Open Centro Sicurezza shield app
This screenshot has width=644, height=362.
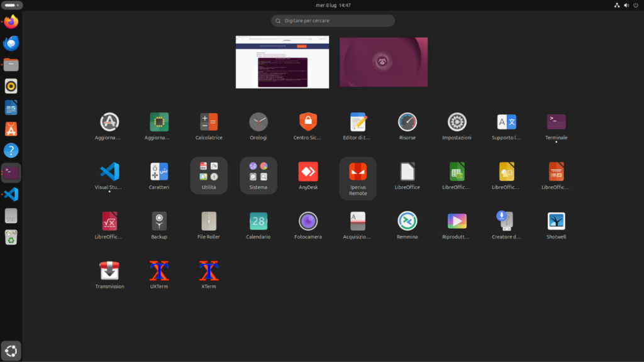point(308,122)
